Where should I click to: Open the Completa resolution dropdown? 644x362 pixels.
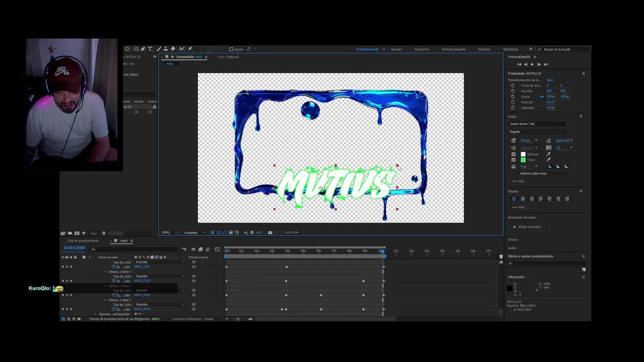pos(195,232)
